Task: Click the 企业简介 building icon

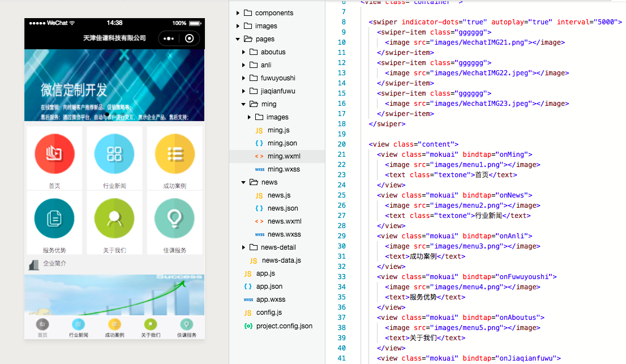Action: (34, 264)
